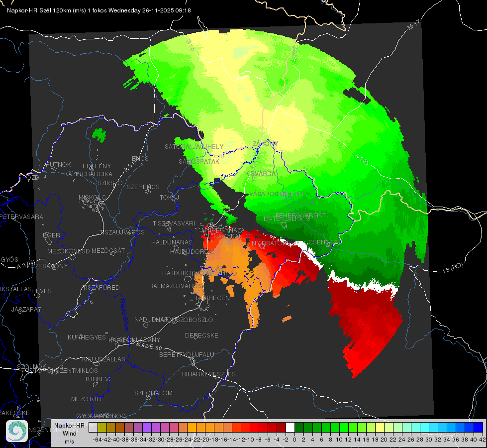487x448 pixels.
Task: Click the PUTNOK town label
Action: click(x=58, y=164)
